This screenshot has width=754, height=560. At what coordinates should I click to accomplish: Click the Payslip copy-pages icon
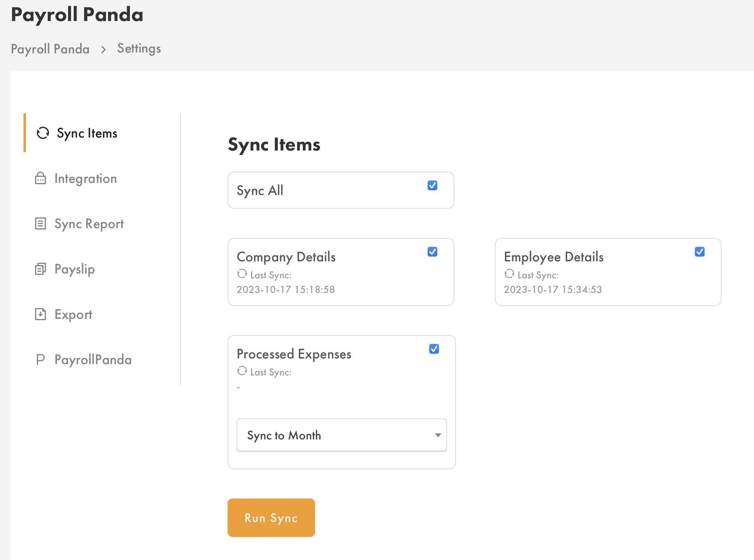[40, 269]
